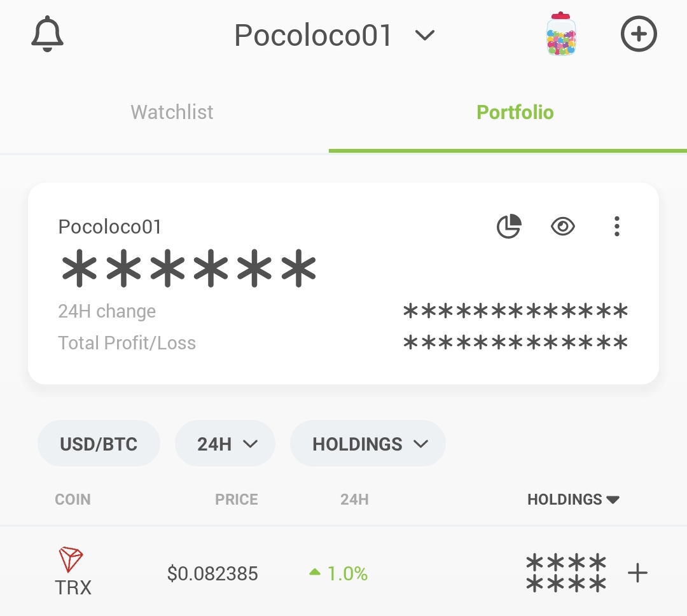Select the Portfolio tab

pos(515,112)
